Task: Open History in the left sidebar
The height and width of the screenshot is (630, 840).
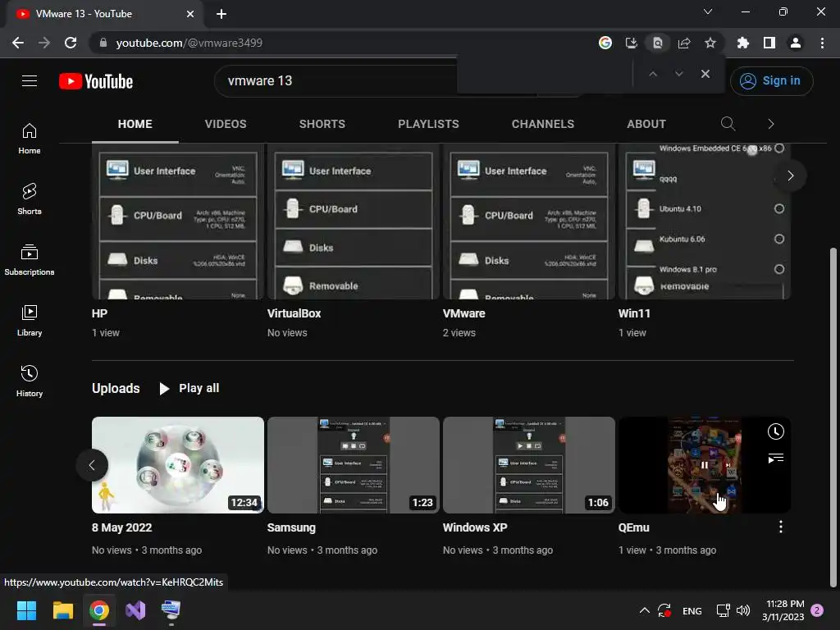Action: [30, 381]
